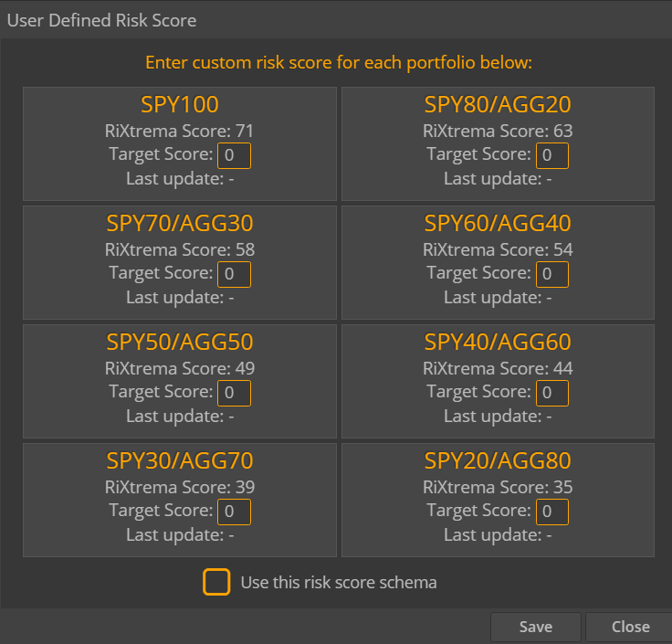Select the SPY20/AGG80 portfolio heading

[498, 460]
